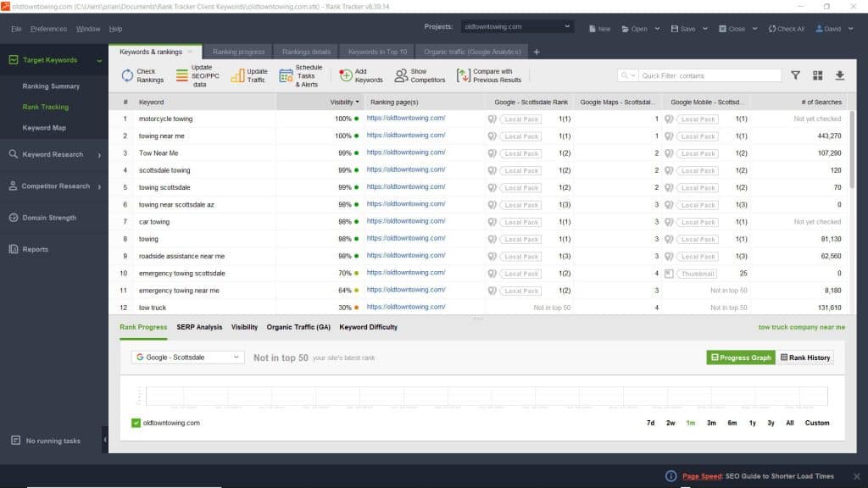This screenshot has height=488, width=868.
Task: Click the Check All button
Action: pyautogui.click(x=786, y=29)
